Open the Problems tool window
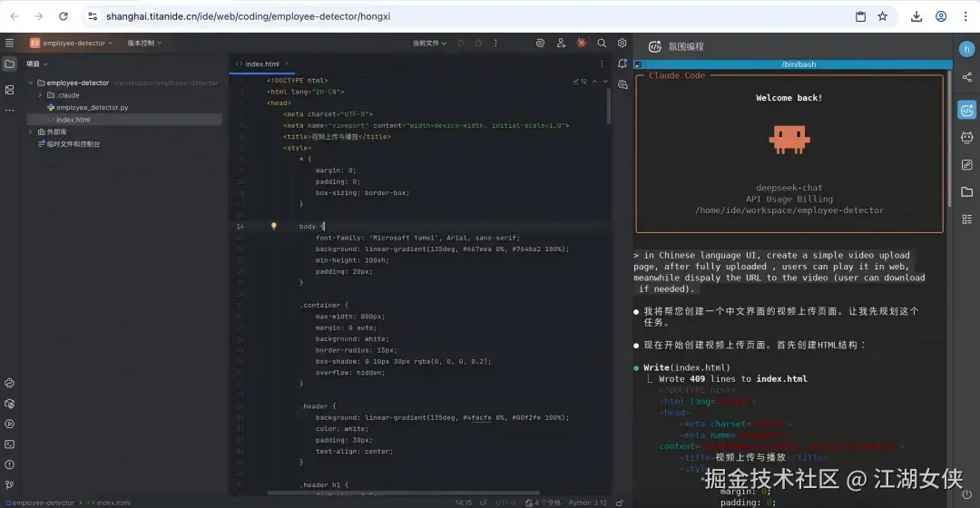 pyautogui.click(x=9, y=464)
